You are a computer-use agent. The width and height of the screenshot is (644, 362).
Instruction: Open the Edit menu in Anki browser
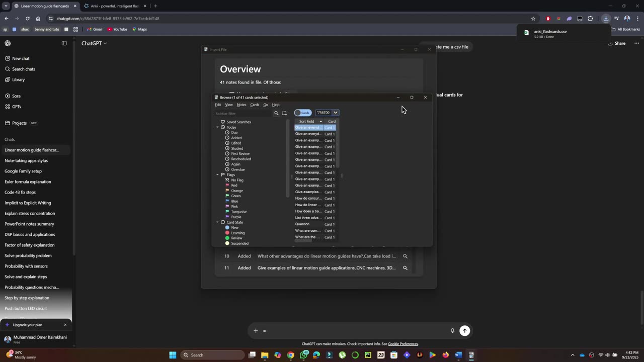pyautogui.click(x=218, y=105)
